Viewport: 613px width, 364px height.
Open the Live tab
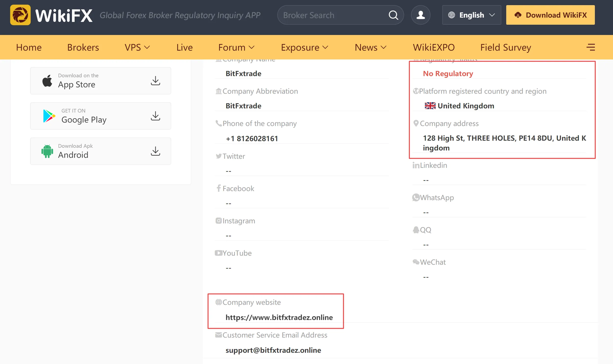coord(184,47)
